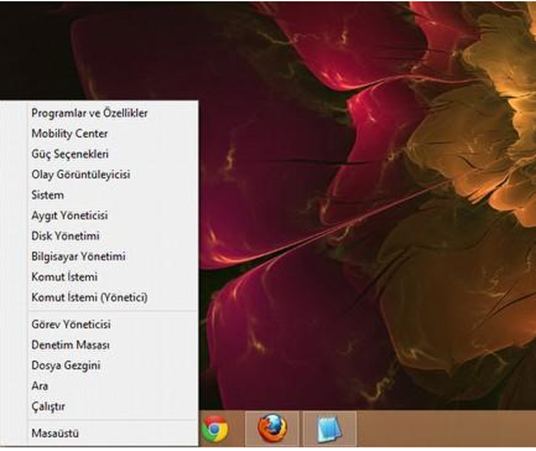Launch Firefox from the taskbar
This screenshot has height=451, width=536.
(272, 429)
